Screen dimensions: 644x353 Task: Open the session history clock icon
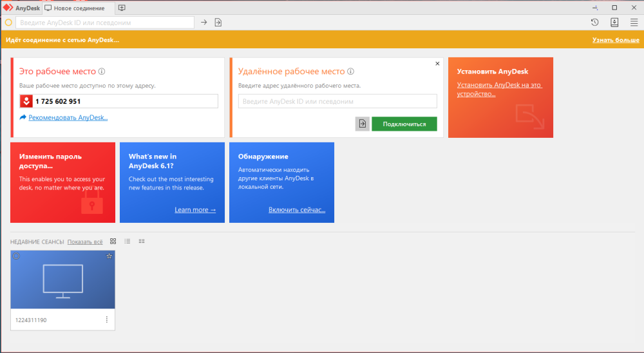point(594,23)
